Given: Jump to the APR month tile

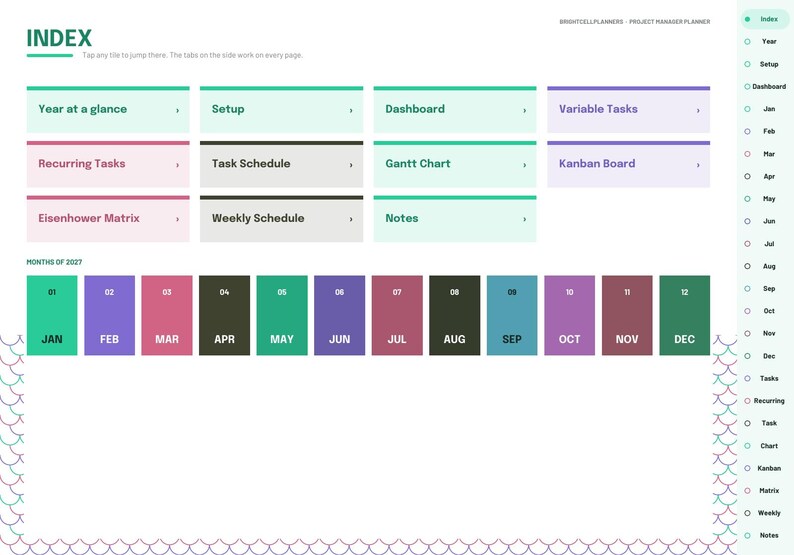Looking at the screenshot, I should 224,315.
